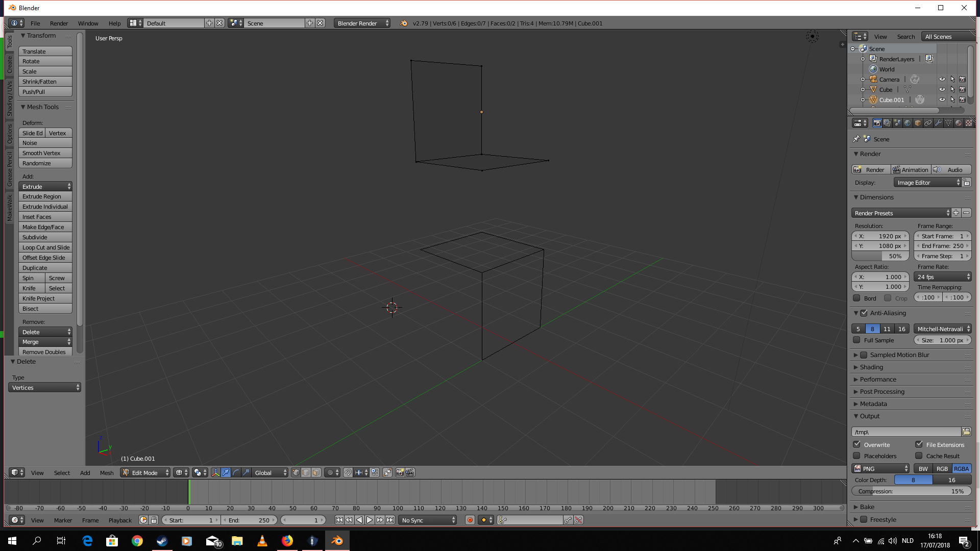This screenshot has width=980, height=551.
Task: Open the Modifiers properties tab (wrench icon)
Action: [938, 123]
